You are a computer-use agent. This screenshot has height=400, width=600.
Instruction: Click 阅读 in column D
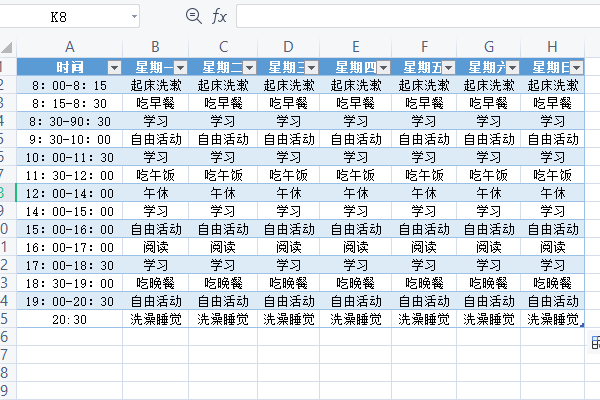click(289, 247)
